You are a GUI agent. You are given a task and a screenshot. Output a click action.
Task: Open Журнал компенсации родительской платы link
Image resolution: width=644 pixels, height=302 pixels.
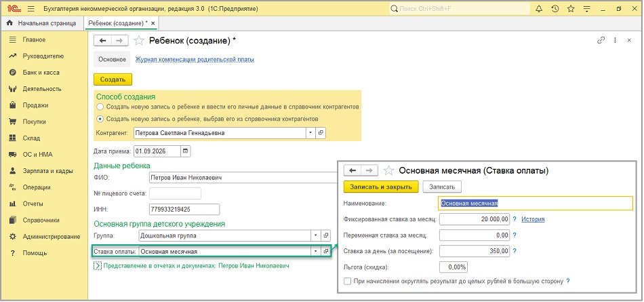(195, 59)
